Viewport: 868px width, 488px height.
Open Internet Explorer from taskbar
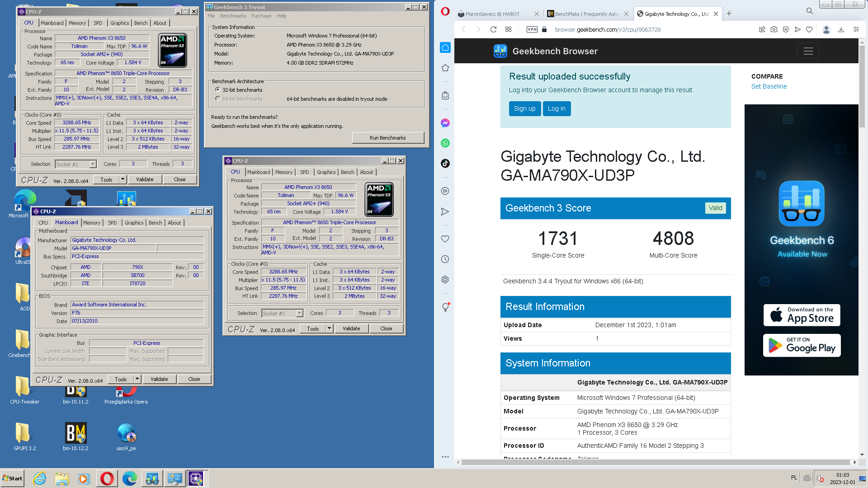(40, 479)
